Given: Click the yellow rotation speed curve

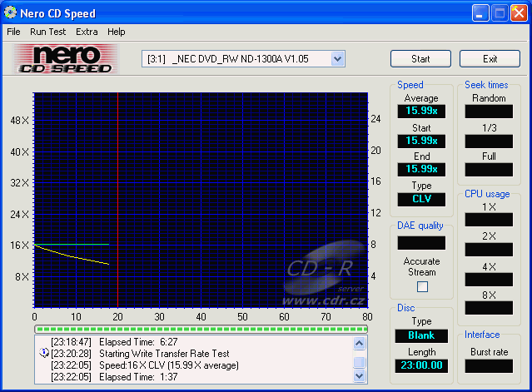Looking at the screenshot, I should (x=72, y=256).
